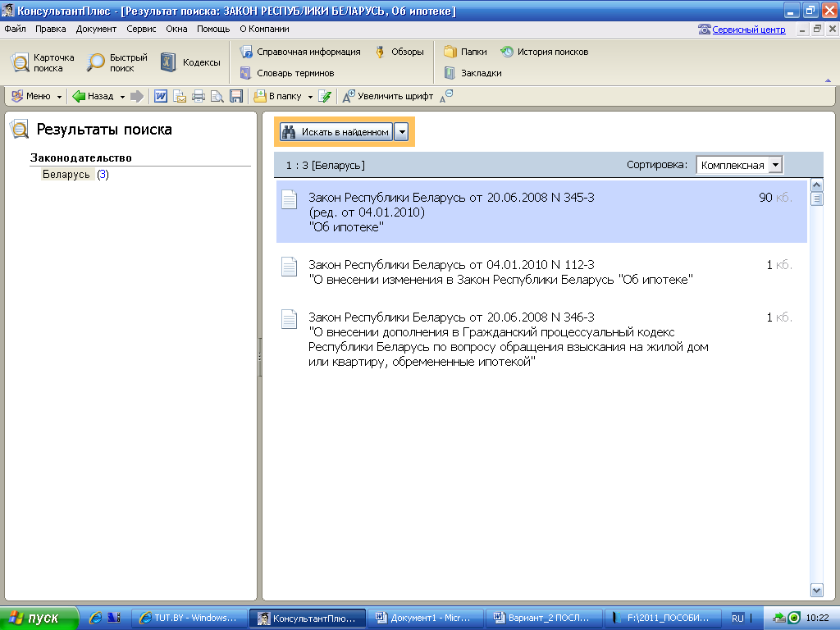Click Искать в найденном button
840x630 pixels.
coord(336,132)
